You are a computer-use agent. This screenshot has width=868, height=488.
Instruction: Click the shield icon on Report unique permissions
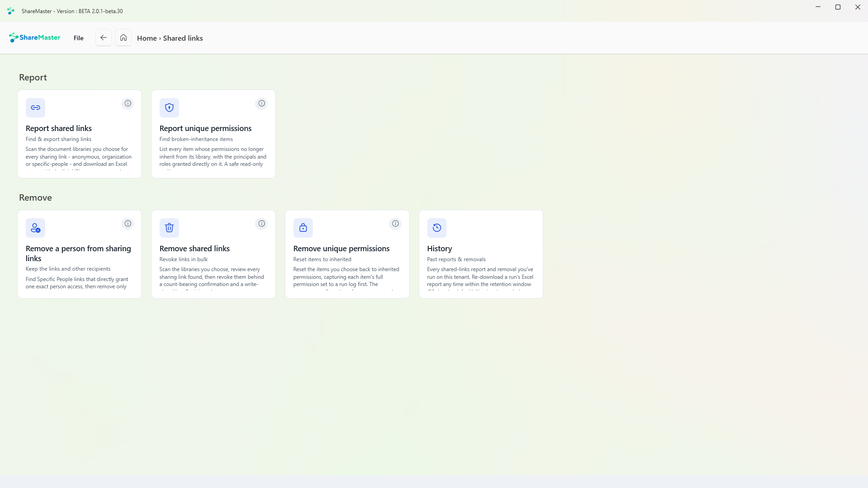(x=169, y=108)
